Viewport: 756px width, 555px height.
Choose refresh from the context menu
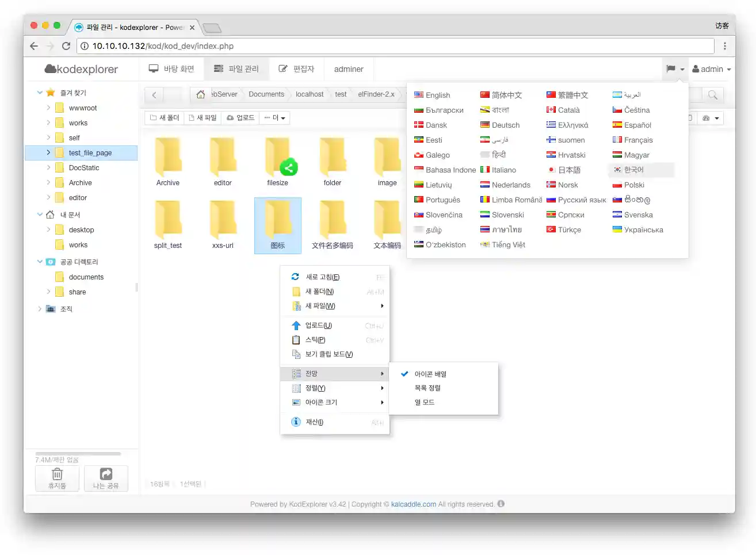[x=322, y=277]
